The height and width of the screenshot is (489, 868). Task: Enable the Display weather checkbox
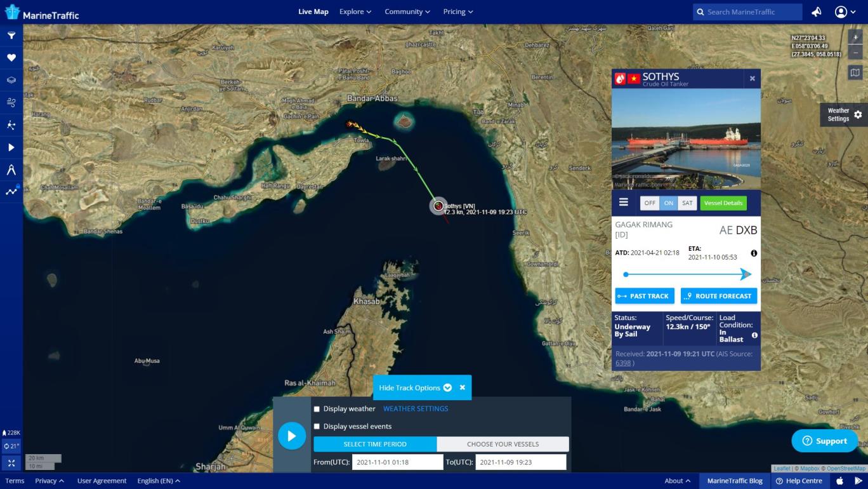[x=317, y=409]
